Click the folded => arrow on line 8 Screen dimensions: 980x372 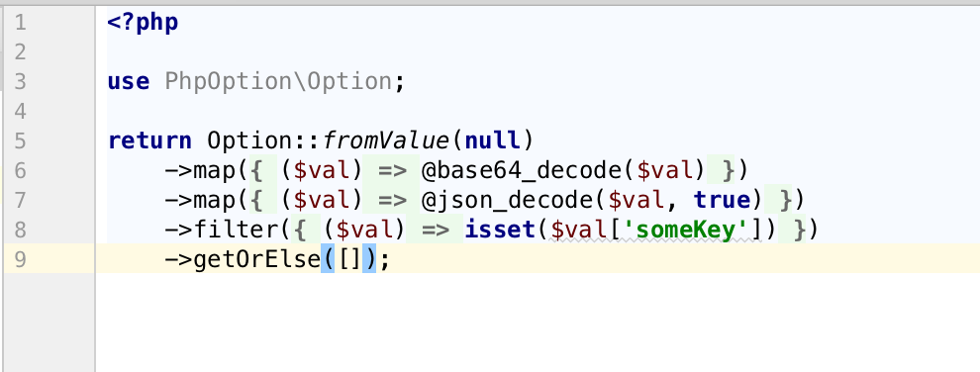pos(435,230)
